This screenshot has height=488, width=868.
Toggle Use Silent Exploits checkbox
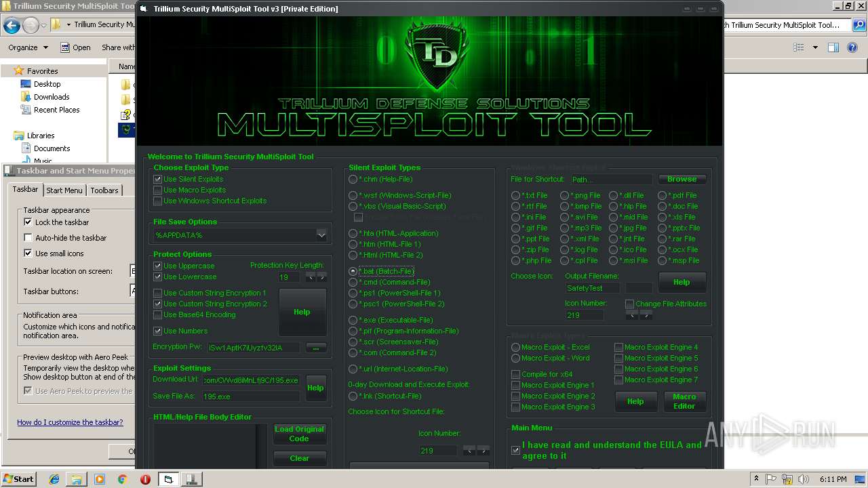coord(157,179)
